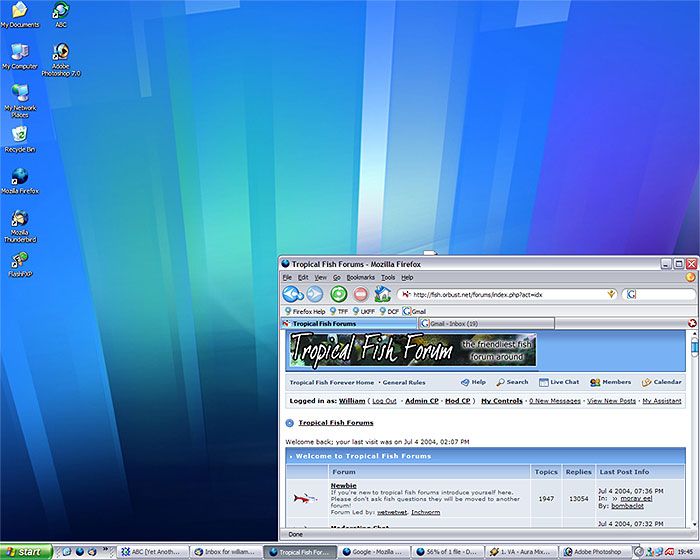Switch to Adobe Photoshop taskbar button
Screen dimensions: 700x560
[596, 552]
